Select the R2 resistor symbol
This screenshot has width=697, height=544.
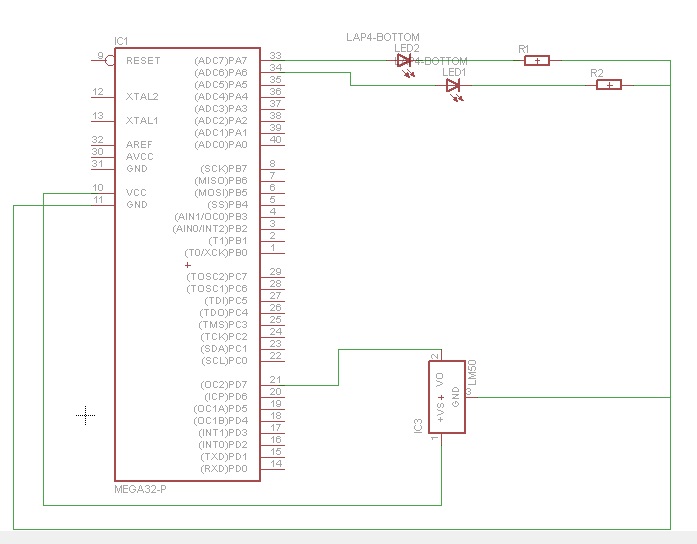(609, 84)
